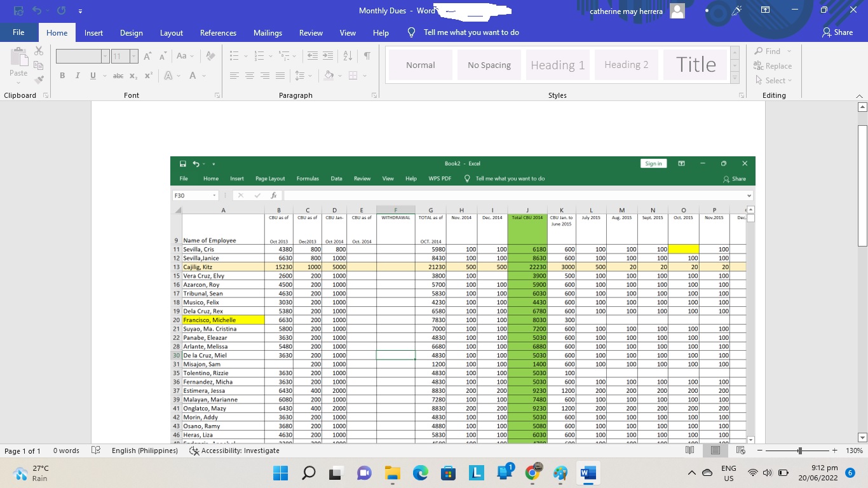The image size is (868, 488).
Task: Open Google Chrome from the taskbar
Action: [x=532, y=473]
